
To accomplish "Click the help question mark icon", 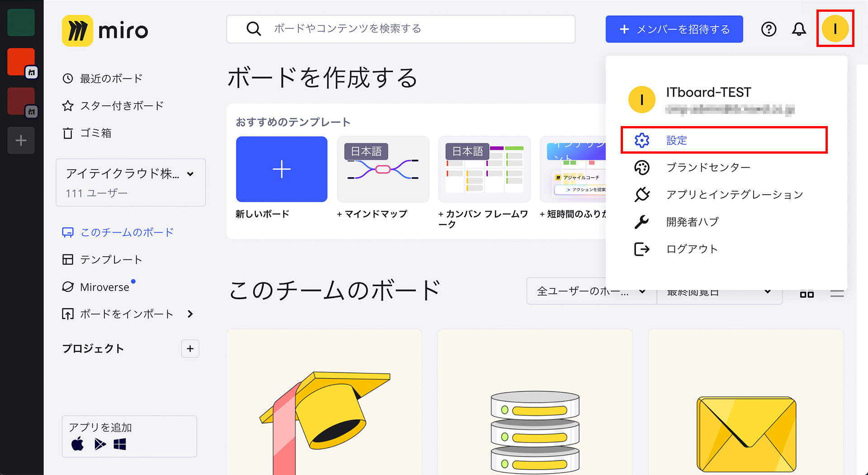I will click(x=769, y=29).
